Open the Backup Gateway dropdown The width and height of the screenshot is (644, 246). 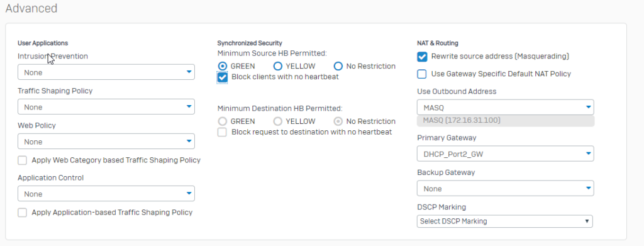coord(505,189)
